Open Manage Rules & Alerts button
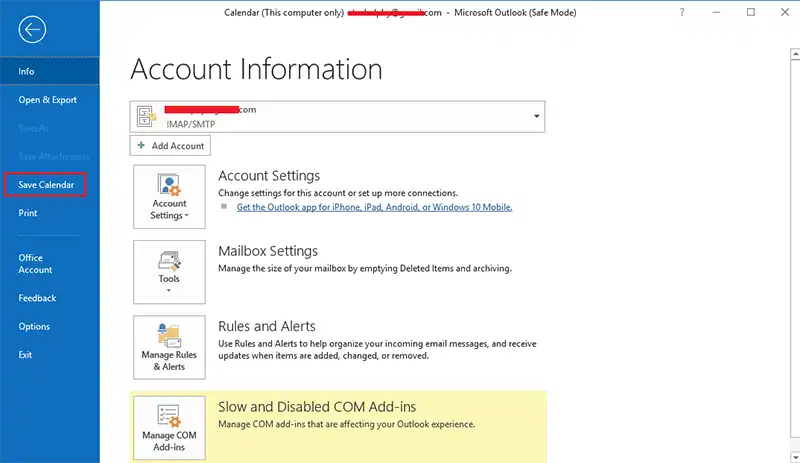Screen dimensions: 800x463 (169, 347)
